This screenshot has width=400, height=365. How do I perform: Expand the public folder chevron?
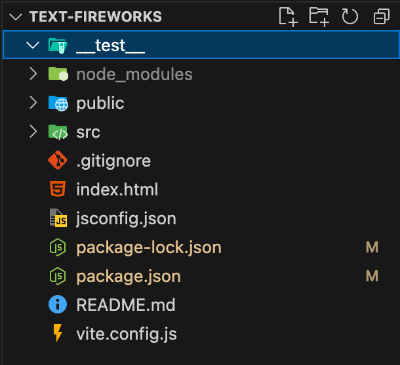(33, 103)
